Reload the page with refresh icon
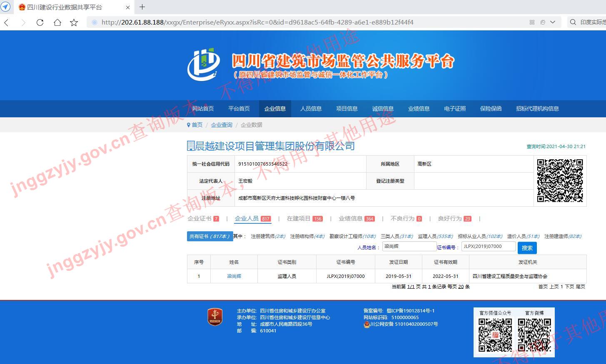 coord(40,22)
